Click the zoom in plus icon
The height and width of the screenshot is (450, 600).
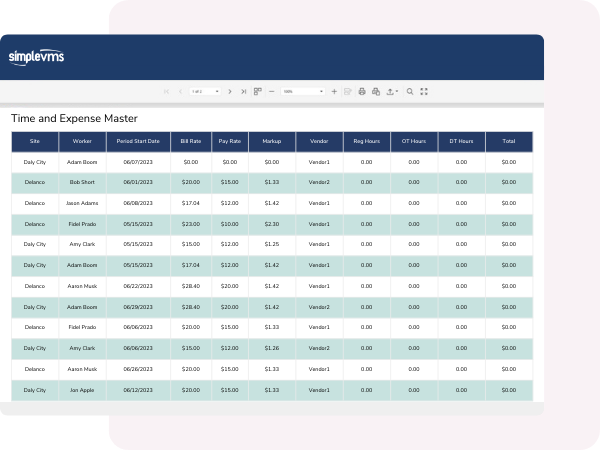334,91
